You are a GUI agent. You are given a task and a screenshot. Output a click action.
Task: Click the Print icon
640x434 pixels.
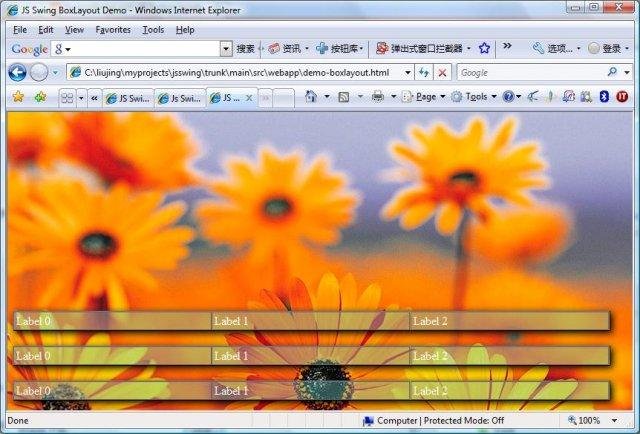coord(378,97)
